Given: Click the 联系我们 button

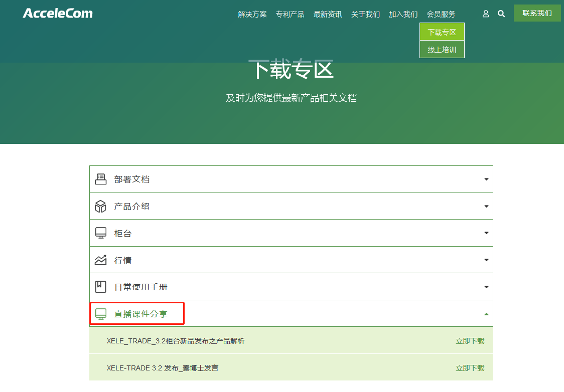Looking at the screenshot, I should pyautogui.click(x=537, y=14).
